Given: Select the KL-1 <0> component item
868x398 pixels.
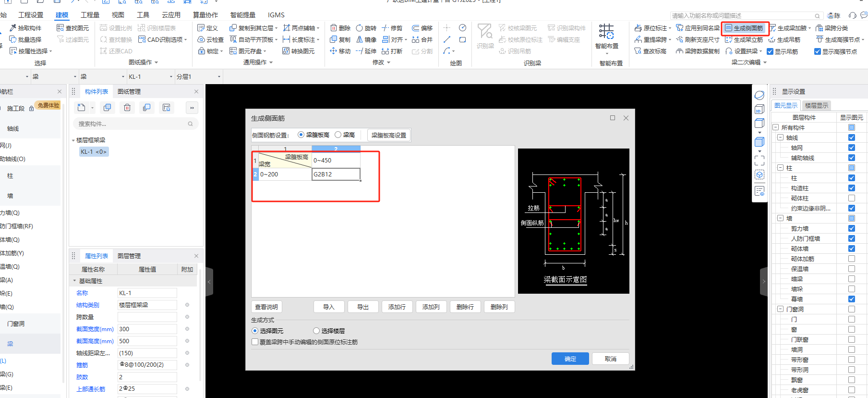Looking at the screenshot, I should pyautogui.click(x=94, y=151).
